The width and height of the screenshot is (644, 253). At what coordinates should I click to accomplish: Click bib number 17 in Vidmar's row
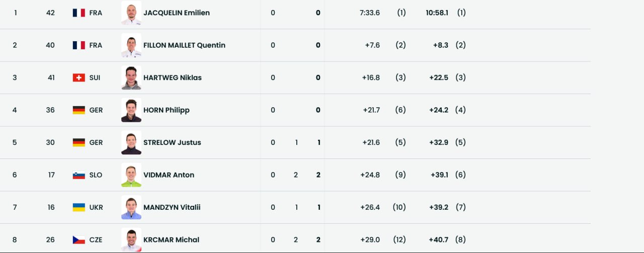pyautogui.click(x=51, y=175)
